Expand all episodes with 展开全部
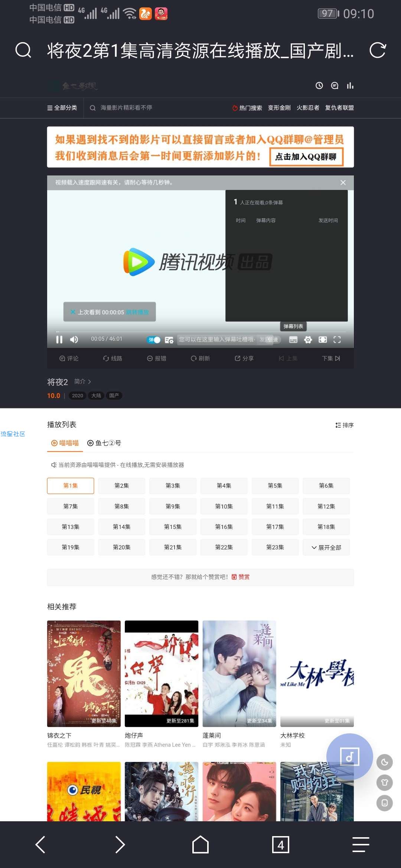The height and width of the screenshot is (868, 401). point(326,548)
